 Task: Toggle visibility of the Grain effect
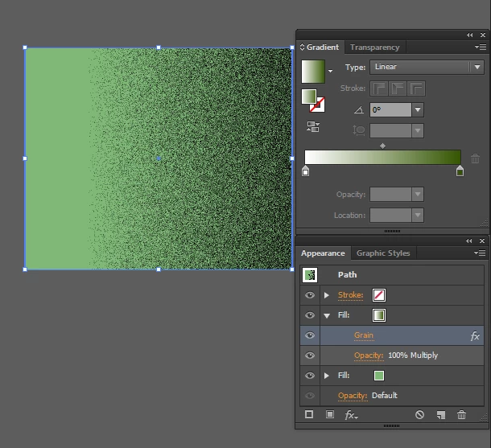click(310, 335)
